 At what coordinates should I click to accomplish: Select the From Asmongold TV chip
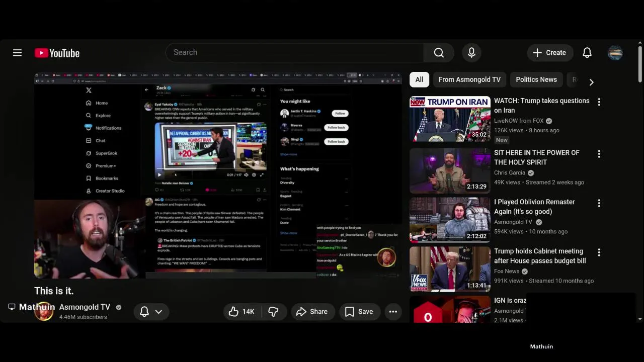pos(469,79)
